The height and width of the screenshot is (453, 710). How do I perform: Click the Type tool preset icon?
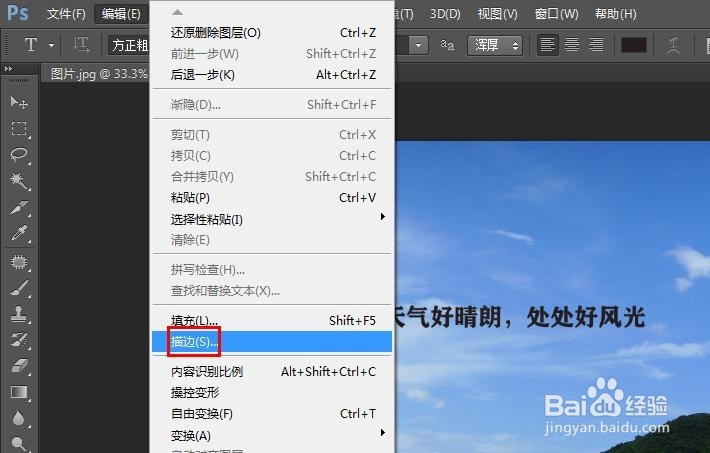pos(31,45)
